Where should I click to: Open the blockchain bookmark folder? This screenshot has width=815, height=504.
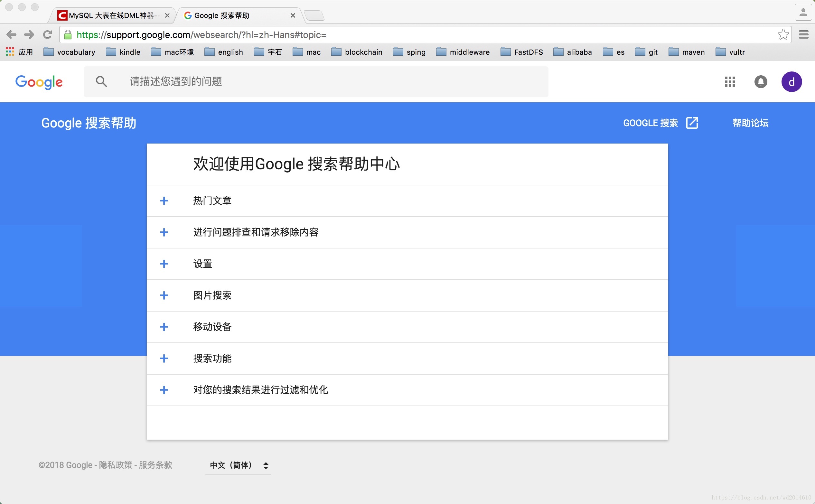click(357, 52)
